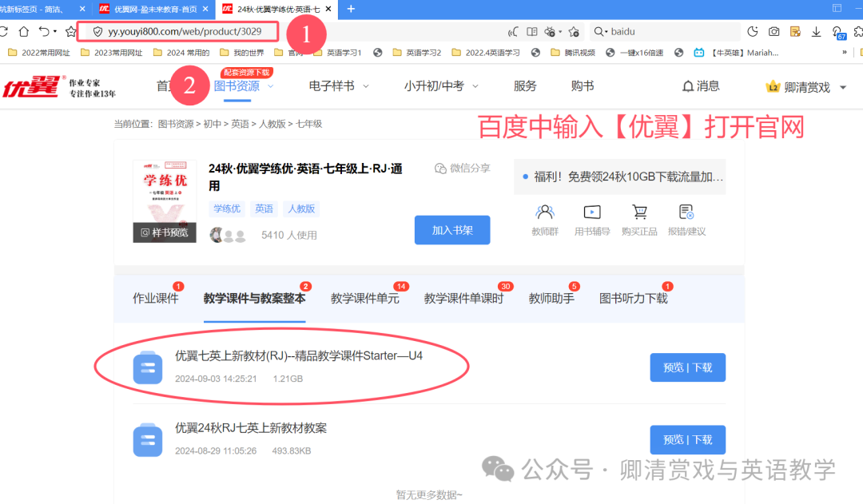
Task: Switch to the 教学课件单课时 tab
Action: click(x=464, y=298)
